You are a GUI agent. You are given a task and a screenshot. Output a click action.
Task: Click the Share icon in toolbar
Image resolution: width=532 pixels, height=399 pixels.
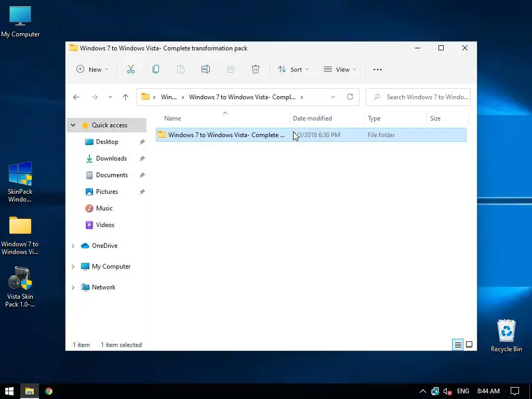231,69
